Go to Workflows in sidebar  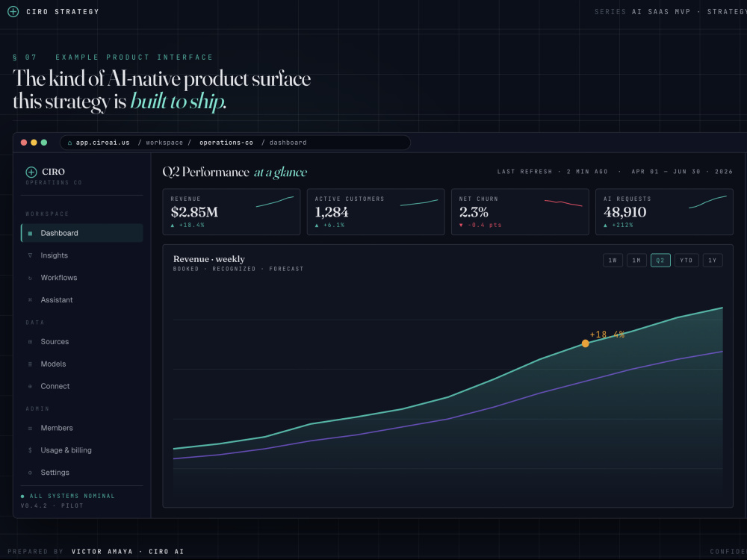pos(82,278)
